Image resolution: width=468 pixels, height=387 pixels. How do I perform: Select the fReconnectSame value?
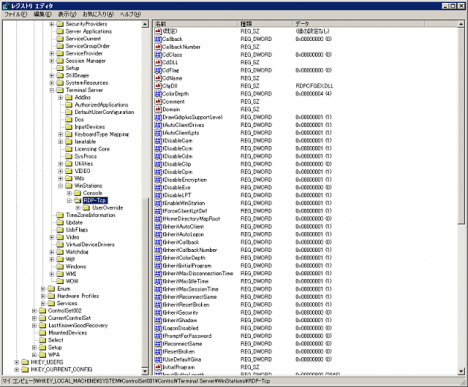182,344
